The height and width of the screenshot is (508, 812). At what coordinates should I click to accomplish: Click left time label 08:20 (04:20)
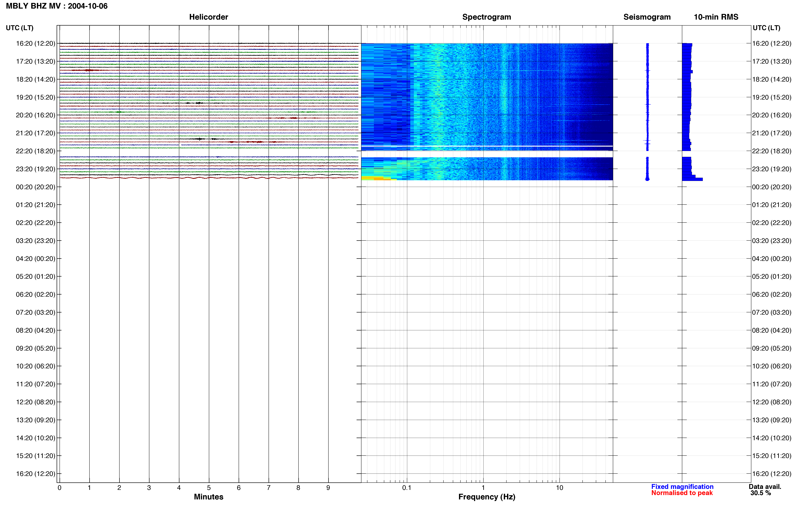(36, 330)
